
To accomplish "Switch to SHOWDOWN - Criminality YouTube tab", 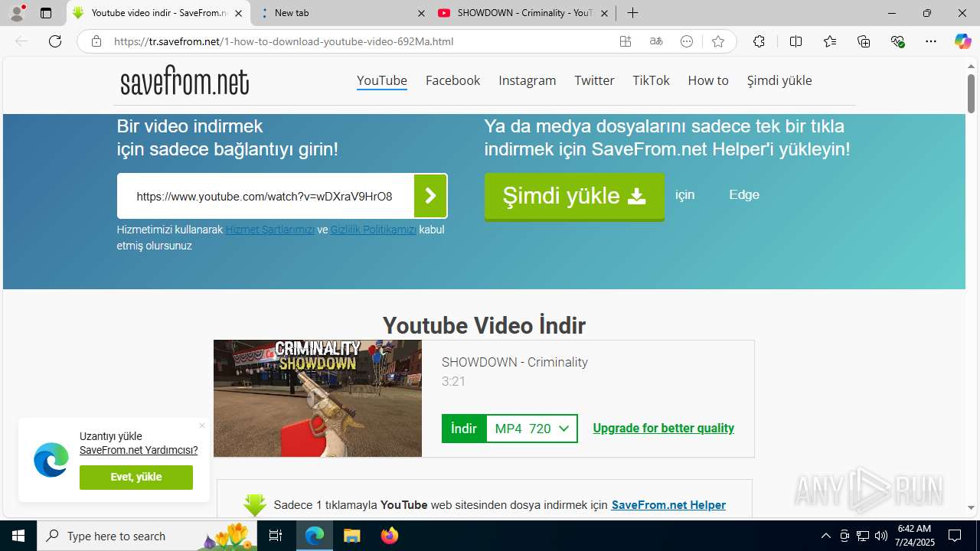I will pos(524,13).
